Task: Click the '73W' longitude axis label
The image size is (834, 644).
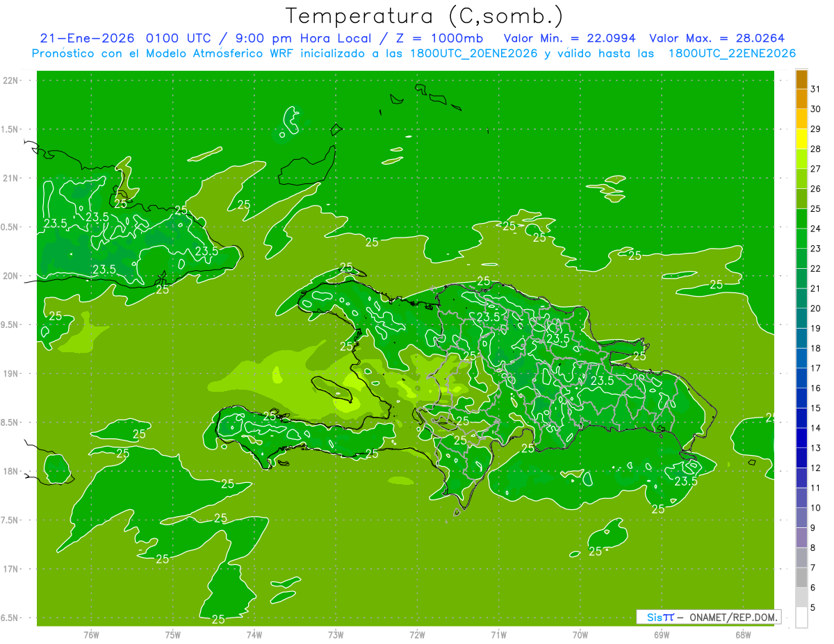Action: click(336, 634)
